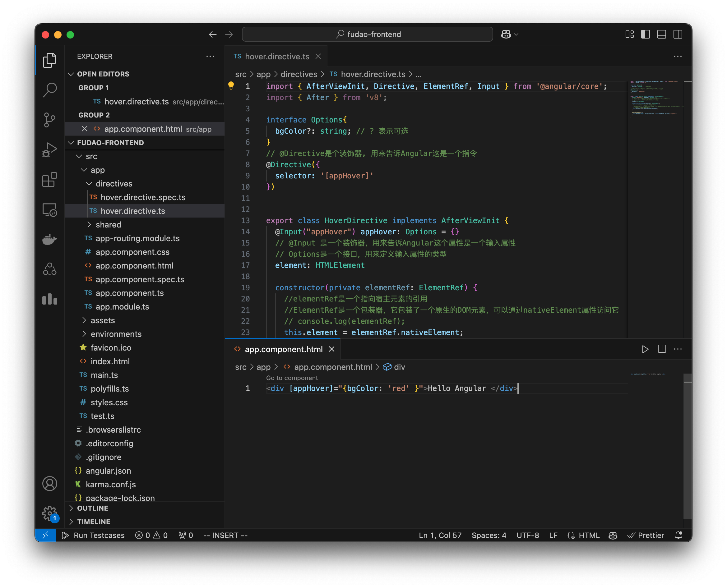Toggle the primary sidebar visibility
Image resolution: width=727 pixels, height=588 pixels.
[x=645, y=34]
